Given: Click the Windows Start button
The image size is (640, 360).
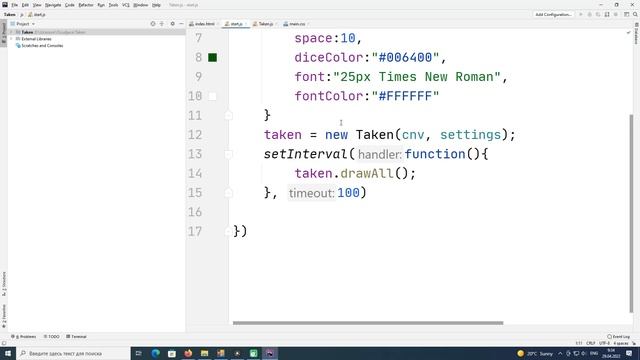Looking at the screenshot, I should 8,353.
